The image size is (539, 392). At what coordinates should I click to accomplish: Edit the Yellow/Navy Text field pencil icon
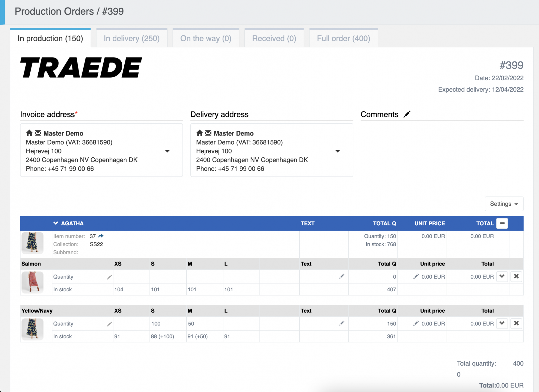click(x=342, y=323)
